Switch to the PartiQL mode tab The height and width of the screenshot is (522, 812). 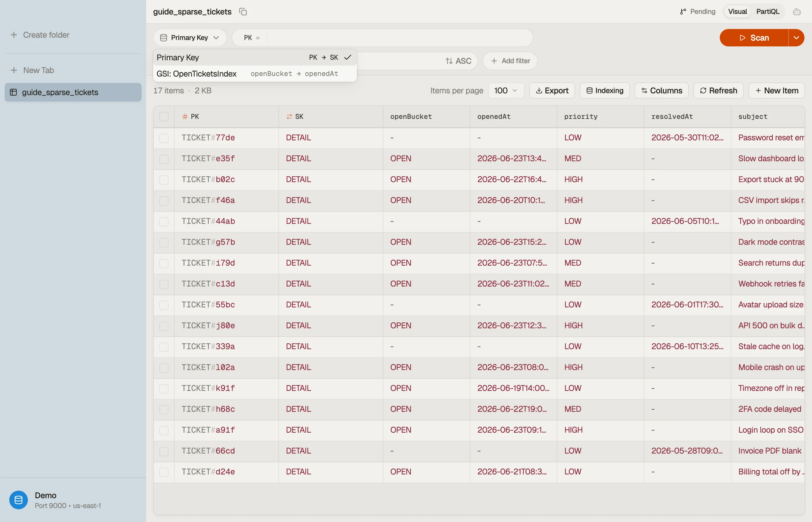click(x=768, y=12)
